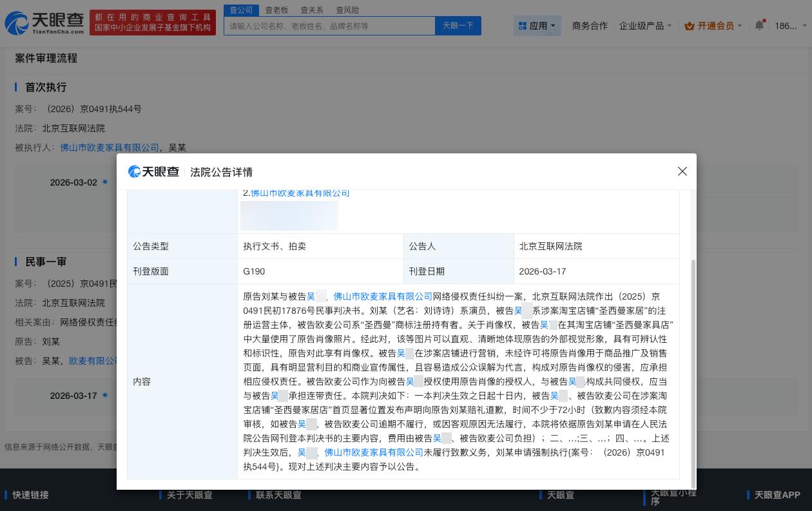Open the 查关系 tab

click(312, 10)
